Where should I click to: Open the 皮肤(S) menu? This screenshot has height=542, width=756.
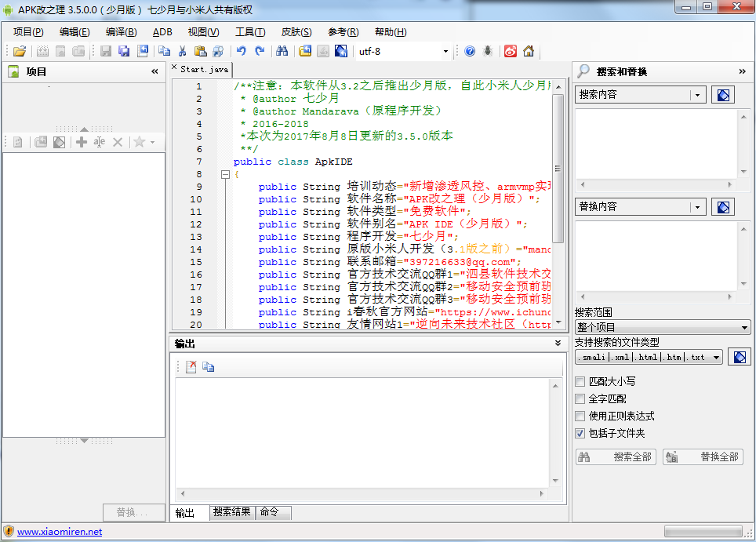pyautogui.click(x=296, y=32)
